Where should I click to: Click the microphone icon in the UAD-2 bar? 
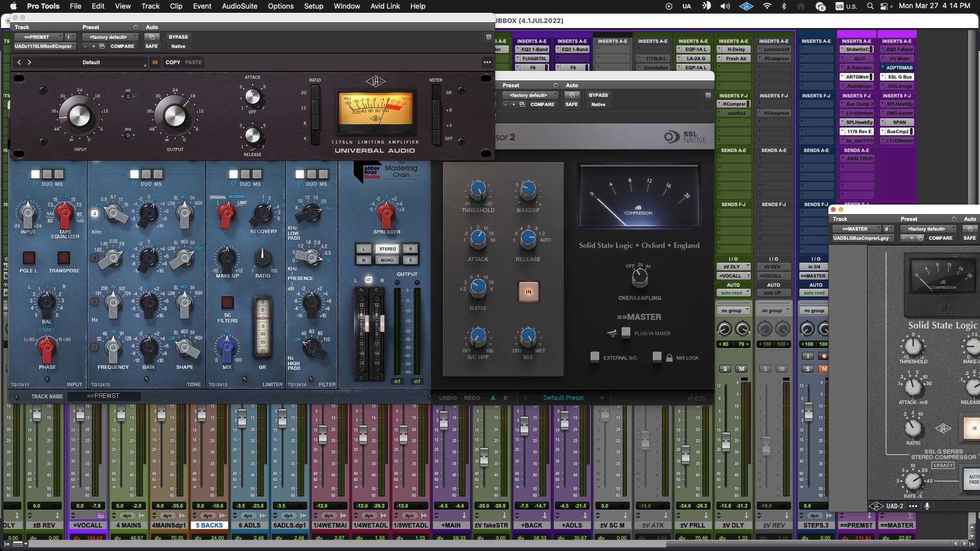point(927,506)
